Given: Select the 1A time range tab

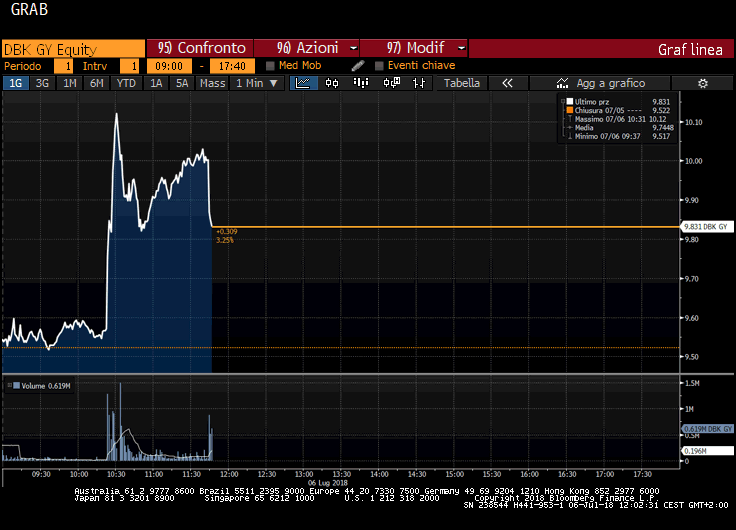Looking at the screenshot, I should click(x=156, y=83).
